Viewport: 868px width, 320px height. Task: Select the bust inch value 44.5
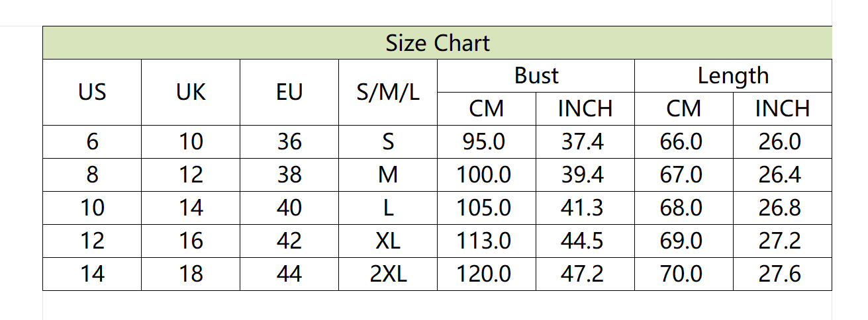(x=585, y=241)
